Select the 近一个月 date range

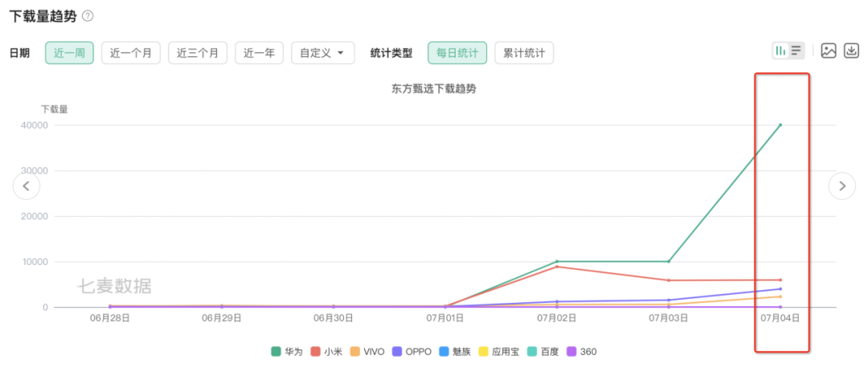(x=131, y=53)
